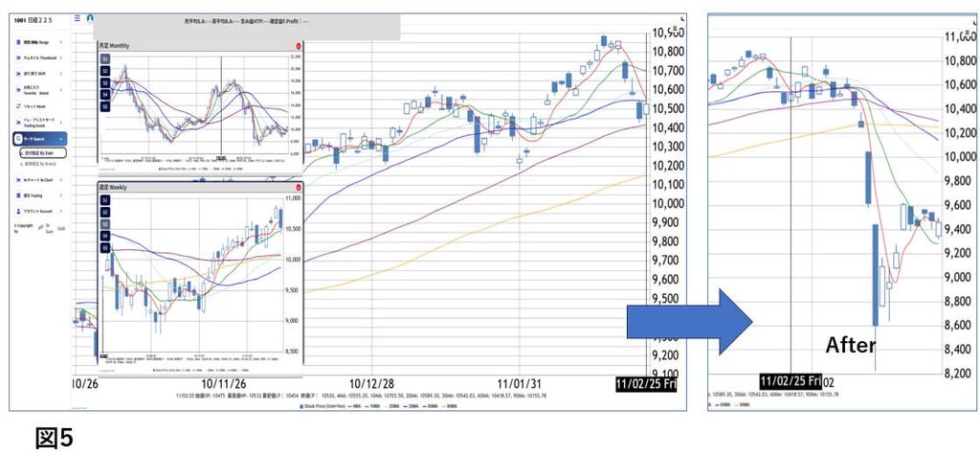This screenshot has height=456, width=980.
Task: Toggle S3 in the Monthly panel
Action: coord(105,83)
